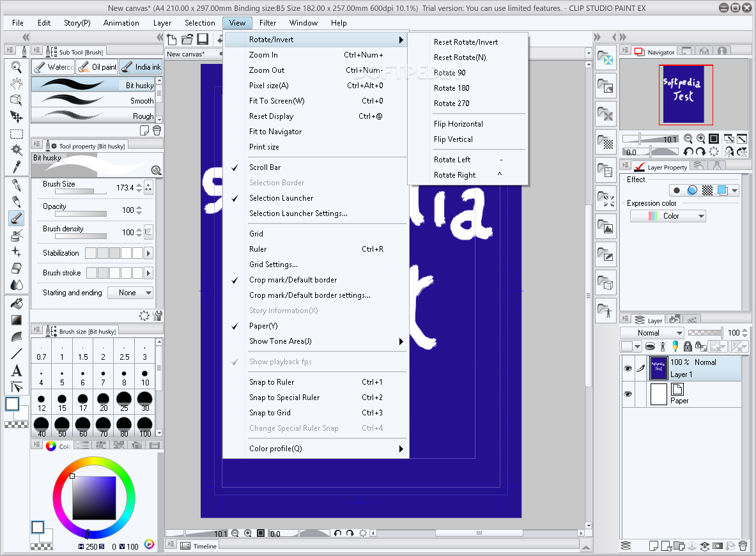
Task: Click the Open file toolbar icon
Action: point(187,39)
